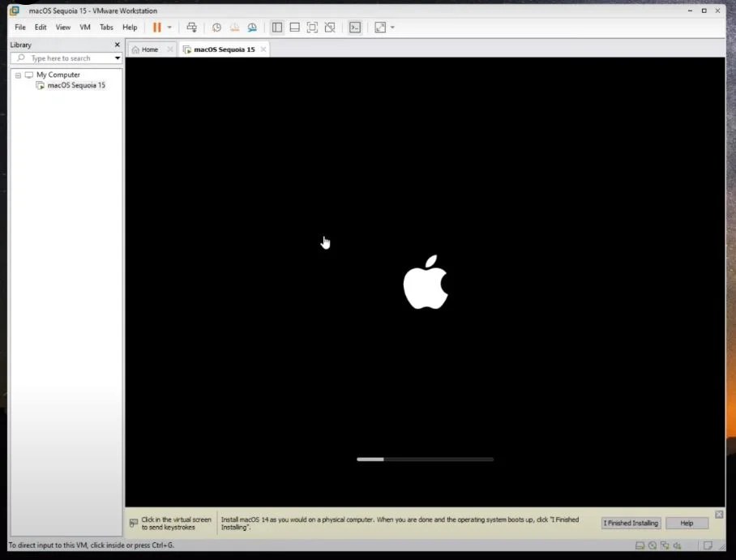
Task: Toggle the thumbnail bar view icon
Action: 295,28
